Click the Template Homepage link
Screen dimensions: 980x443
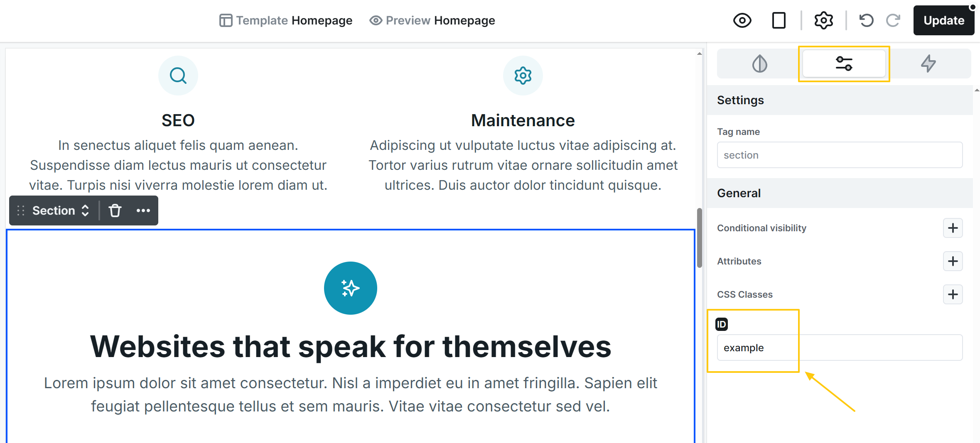click(286, 20)
